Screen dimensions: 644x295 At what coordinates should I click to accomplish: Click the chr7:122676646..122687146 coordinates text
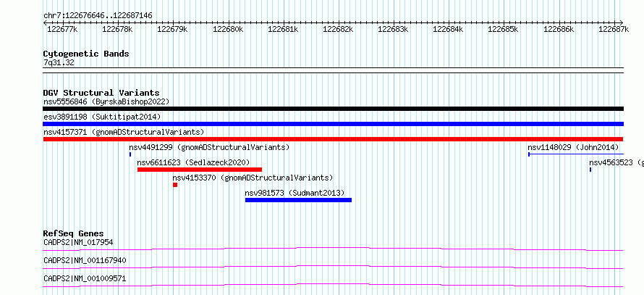pos(98,15)
